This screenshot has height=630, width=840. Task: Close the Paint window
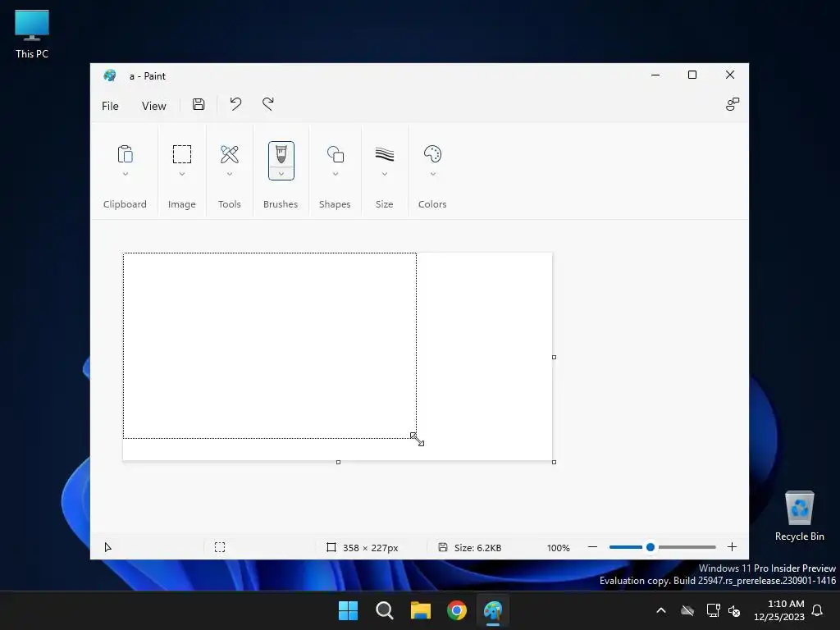(729, 75)
